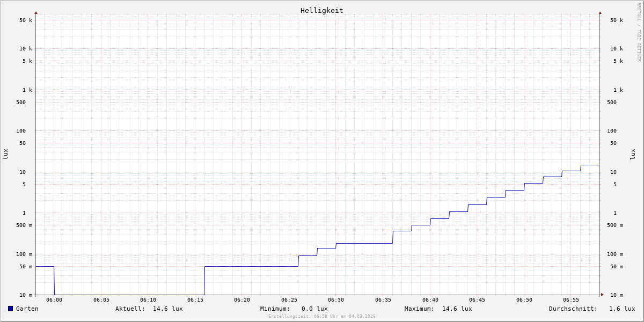Click the Garten legend label

pyautogui.click(x=27, y=309)
